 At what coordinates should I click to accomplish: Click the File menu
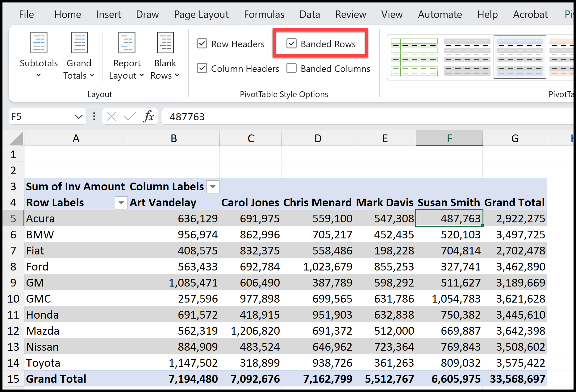tap(26, 14)
